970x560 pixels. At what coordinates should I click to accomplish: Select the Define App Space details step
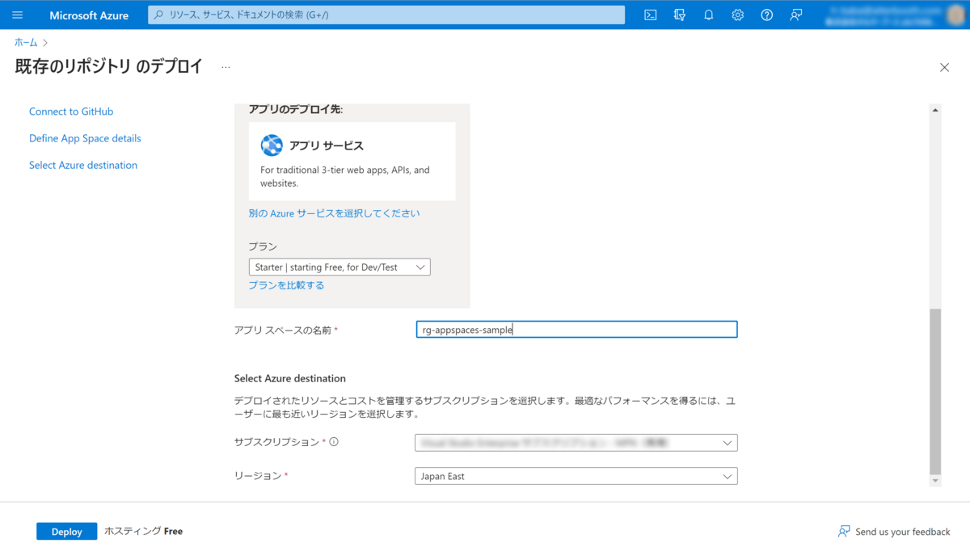pos(85,138)
